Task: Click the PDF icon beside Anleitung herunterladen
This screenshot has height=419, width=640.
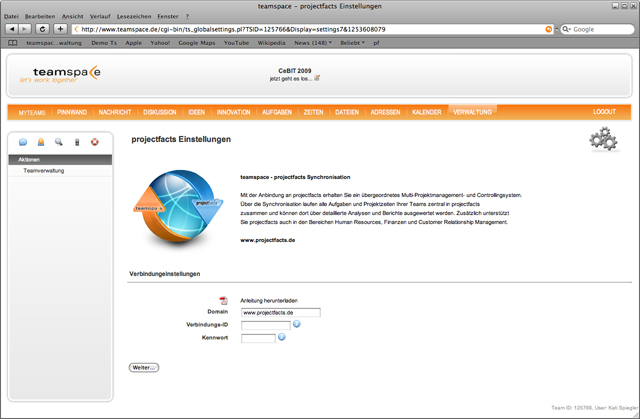Action: pos(223,301)
